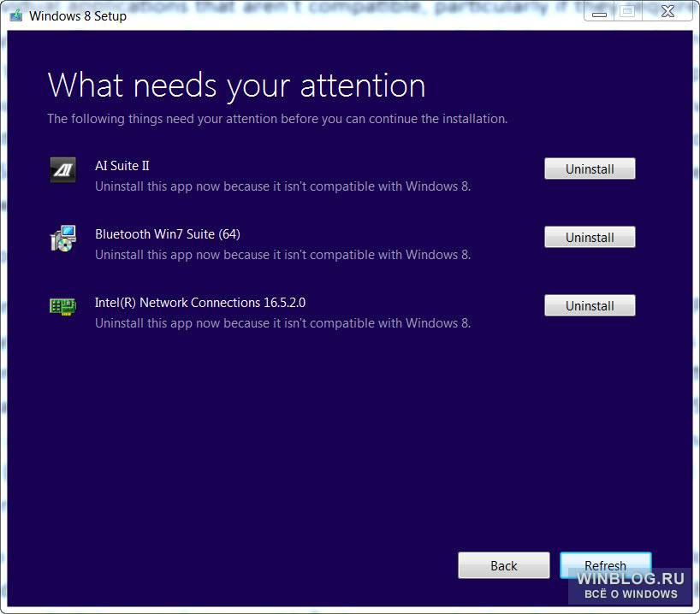
Task: Click the 'Windows 8 Setup' window title
Action: (x=78, y=16)
